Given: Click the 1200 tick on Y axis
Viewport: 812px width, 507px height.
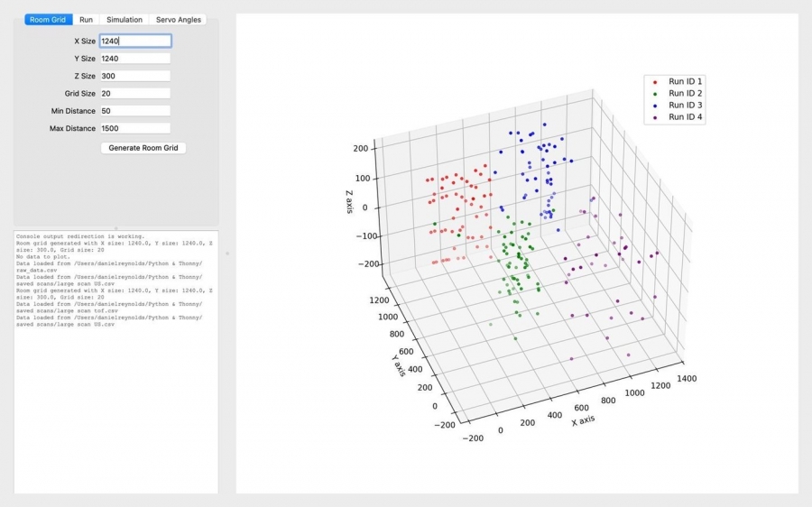Looking at the screenshot, I should (379, 300).
